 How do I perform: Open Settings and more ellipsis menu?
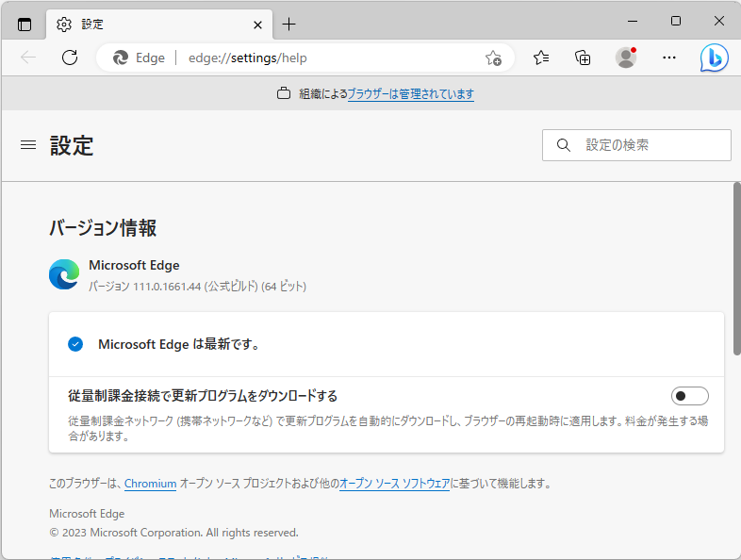[669, 58]
